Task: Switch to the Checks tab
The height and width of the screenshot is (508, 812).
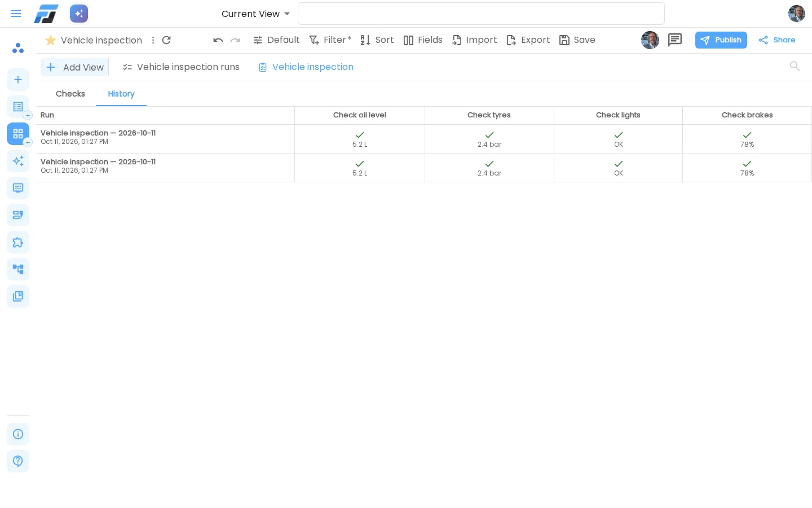Action: point(70,94)
